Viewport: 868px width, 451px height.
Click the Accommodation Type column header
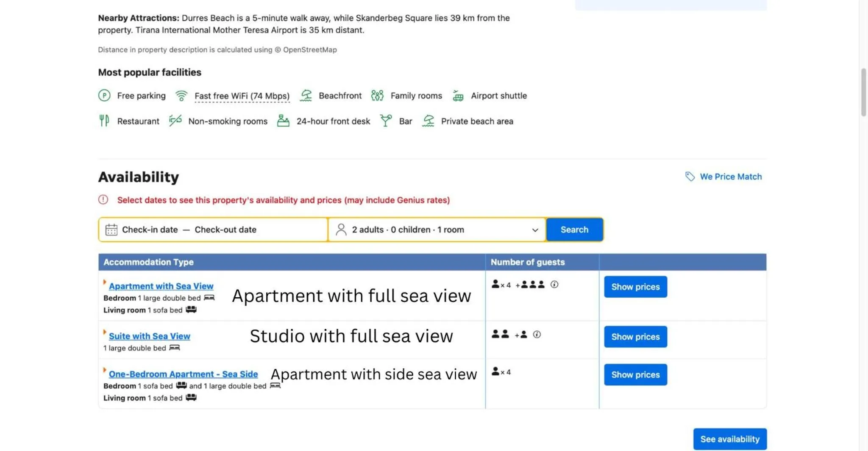click(148, 262)
